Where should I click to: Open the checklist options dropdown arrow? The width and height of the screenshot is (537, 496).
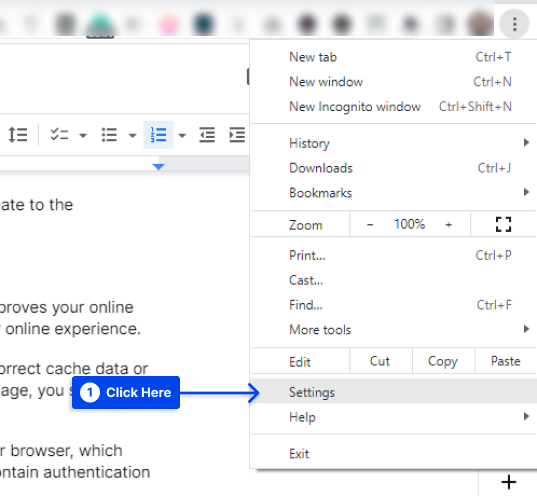[x=83, y=136]
